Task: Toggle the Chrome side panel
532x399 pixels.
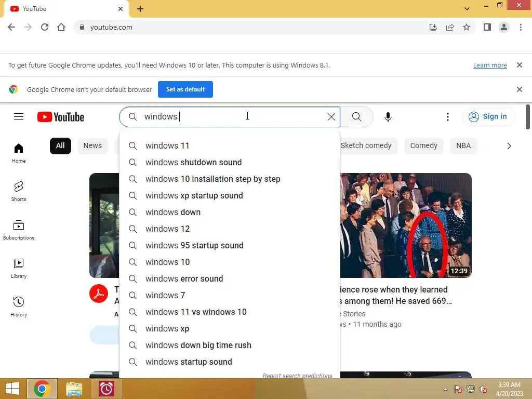Action: 487,27
